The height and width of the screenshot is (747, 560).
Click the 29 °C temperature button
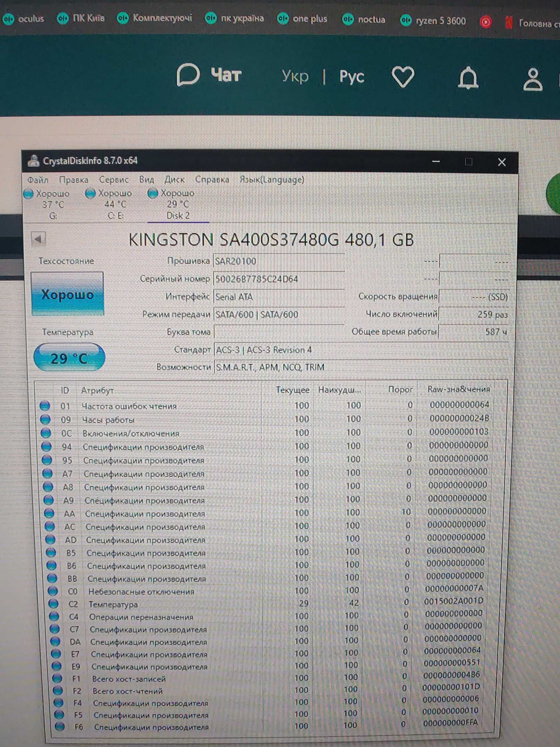pos(69,358)
